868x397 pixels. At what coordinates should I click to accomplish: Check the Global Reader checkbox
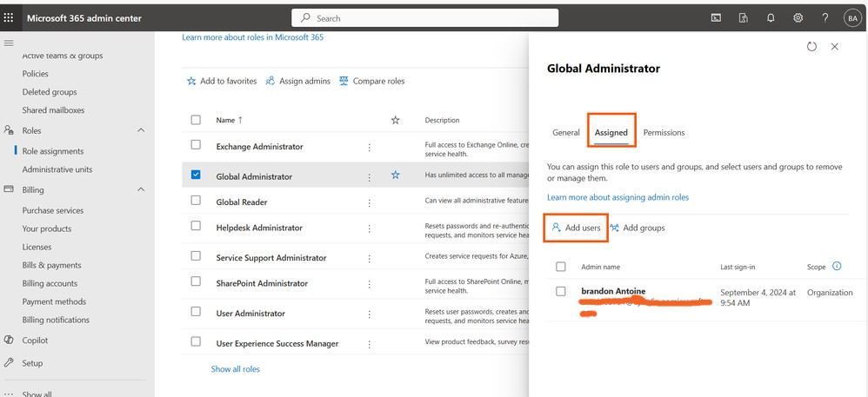pyautogui.click(x=196, y=200)
